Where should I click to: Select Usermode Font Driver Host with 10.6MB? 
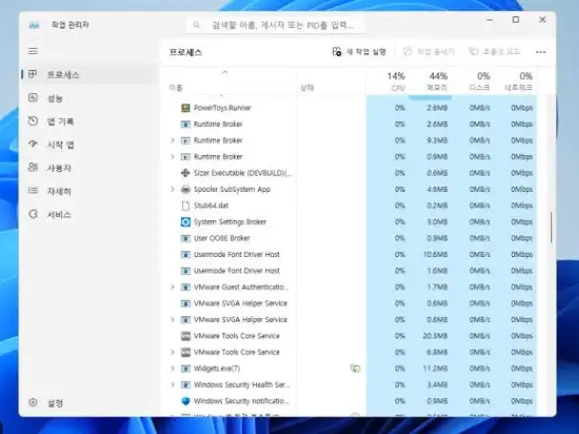349,254
